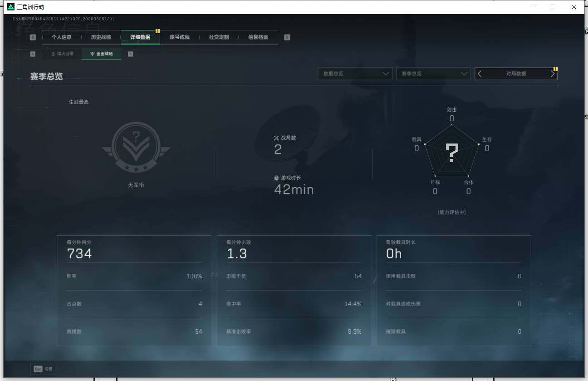Click the 击败干员 row label

[236, 276]
